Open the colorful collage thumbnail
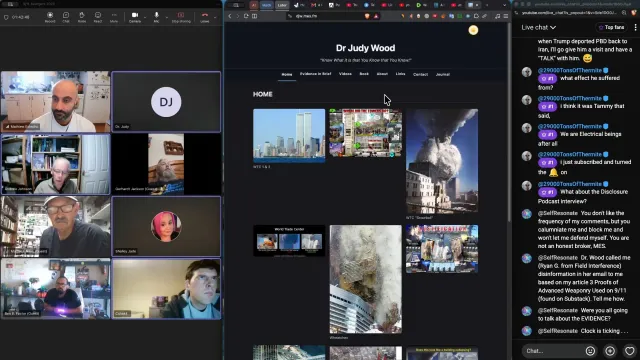The height and width of the screenshot is (360, 640). pyautogui.click(x=365, y=133)
